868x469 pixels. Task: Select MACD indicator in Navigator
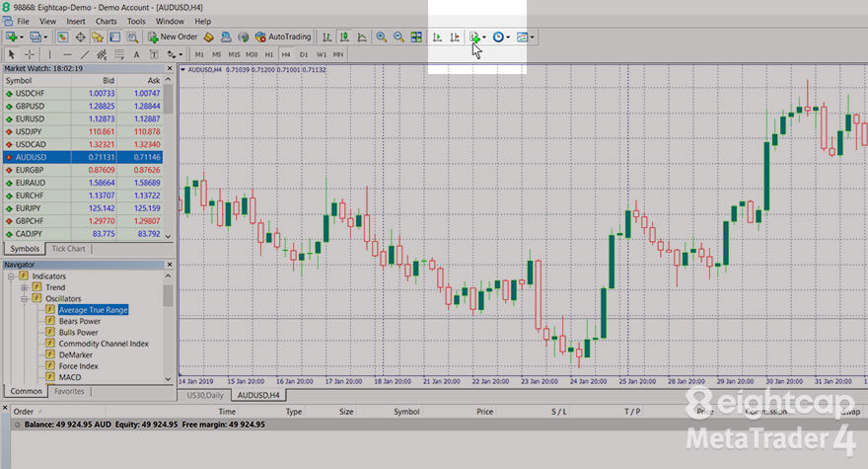[70, 377]
